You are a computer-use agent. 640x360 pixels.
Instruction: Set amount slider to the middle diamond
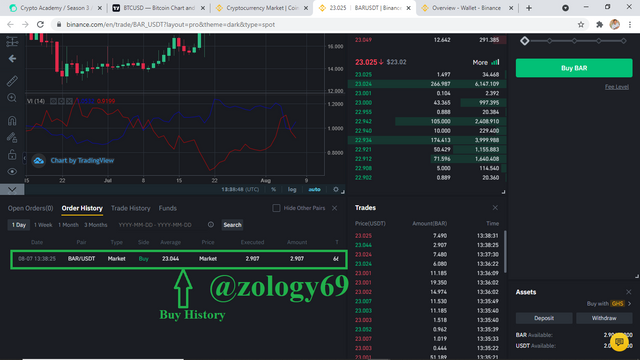click(574, 41)
